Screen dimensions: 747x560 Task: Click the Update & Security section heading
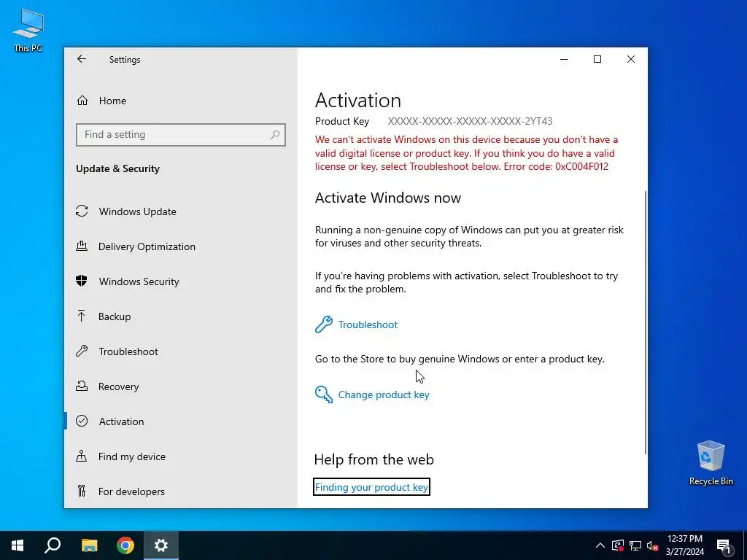pyautogui.click(x=117, y=169)
